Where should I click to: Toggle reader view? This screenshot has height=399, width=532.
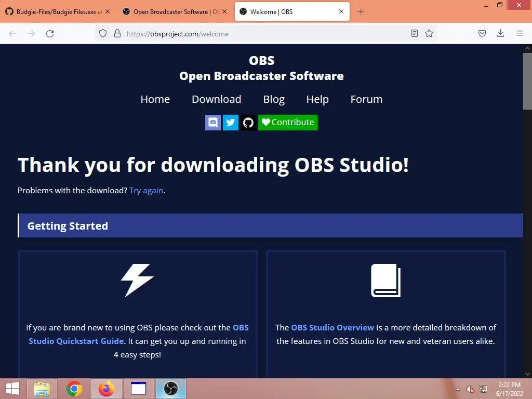click(x=414, y=33)
